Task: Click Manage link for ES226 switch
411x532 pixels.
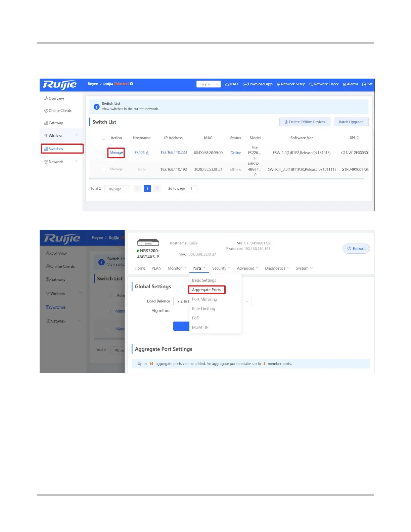Action: coord(116,152)
